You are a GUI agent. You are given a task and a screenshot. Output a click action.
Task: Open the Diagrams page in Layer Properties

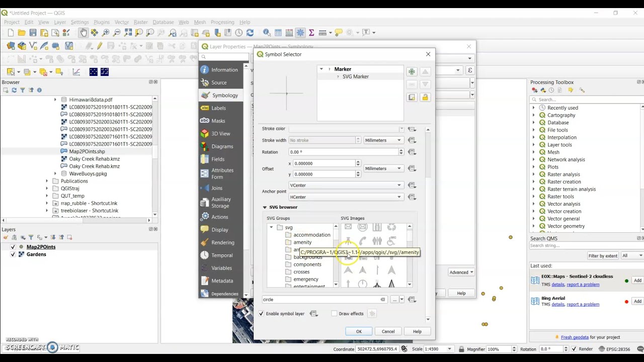pos(221,146)
